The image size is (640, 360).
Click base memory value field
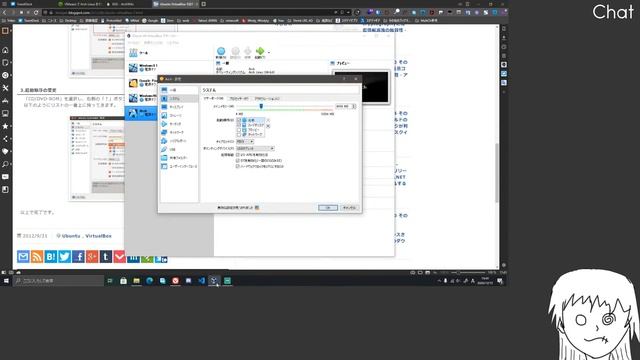343,106
